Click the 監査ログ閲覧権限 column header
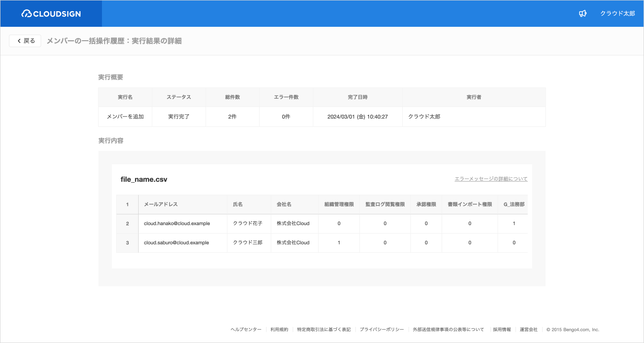644x343 pixels. click(x=385, y=204)
